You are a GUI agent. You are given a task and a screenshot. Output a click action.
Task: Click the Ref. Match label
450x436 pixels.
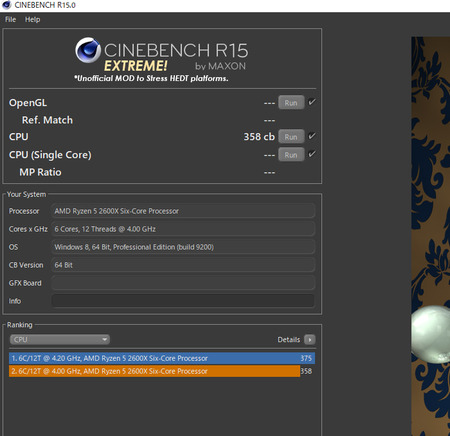click(47, 120)
